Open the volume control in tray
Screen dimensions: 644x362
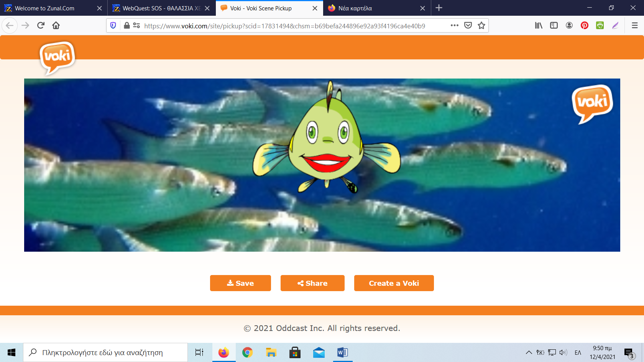pos(563,352)
